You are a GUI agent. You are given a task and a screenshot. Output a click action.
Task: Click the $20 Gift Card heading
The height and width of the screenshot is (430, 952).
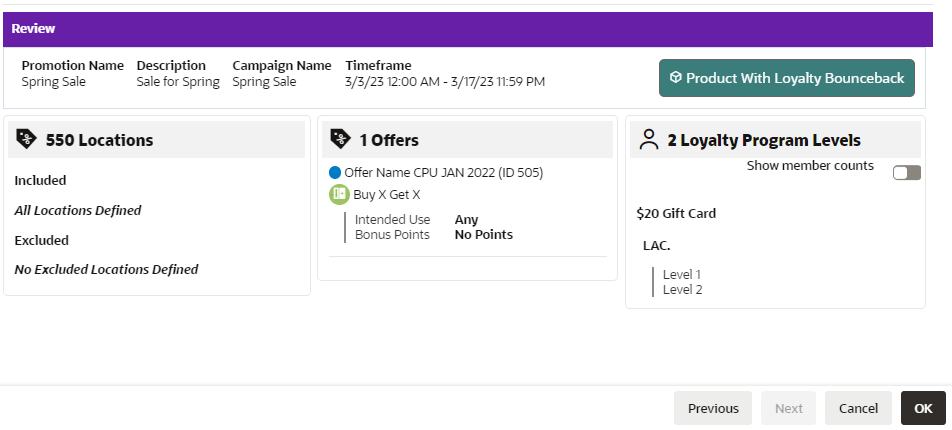[676, 213]
